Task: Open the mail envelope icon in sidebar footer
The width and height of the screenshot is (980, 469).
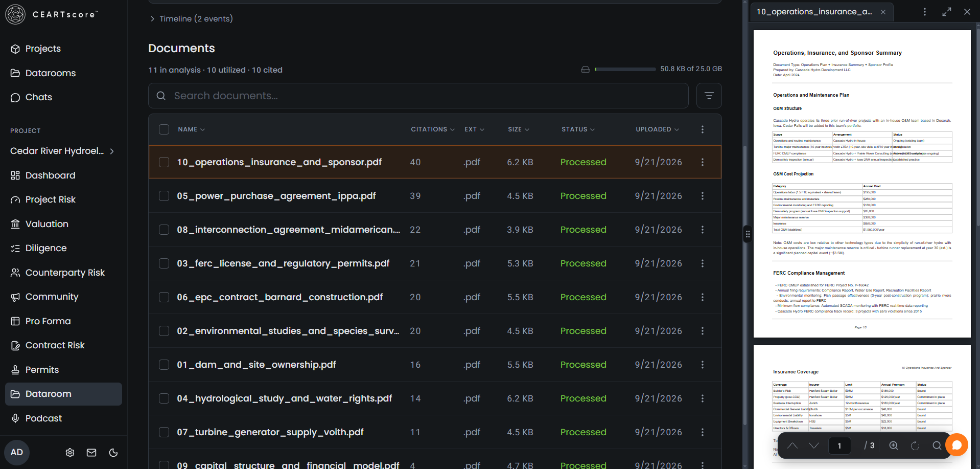Action: (91, 453)
